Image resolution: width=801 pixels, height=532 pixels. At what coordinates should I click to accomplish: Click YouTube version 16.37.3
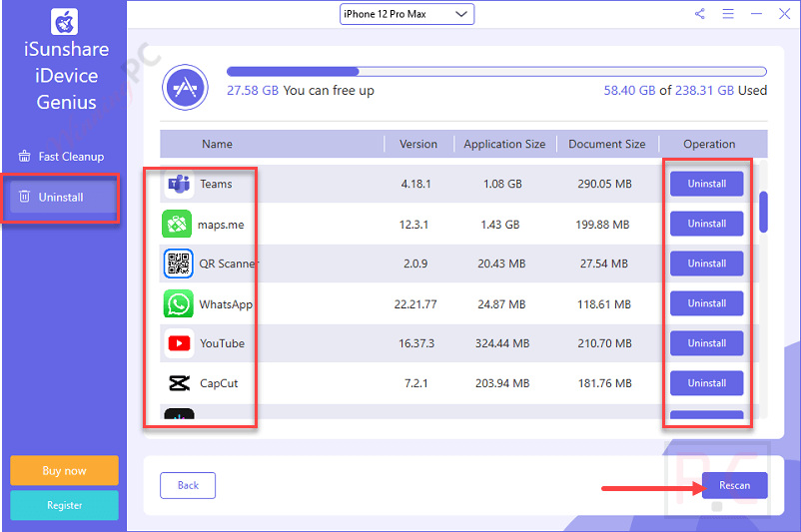click(416, 343)
